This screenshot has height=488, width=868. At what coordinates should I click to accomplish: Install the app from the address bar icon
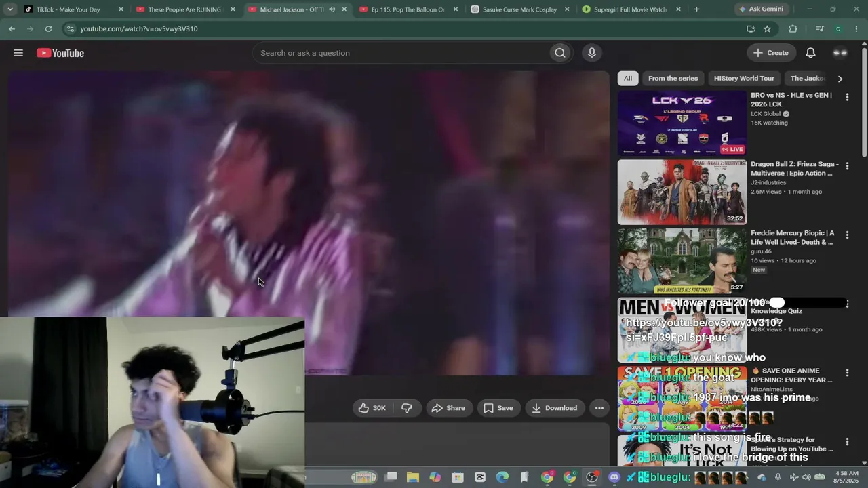751,28
